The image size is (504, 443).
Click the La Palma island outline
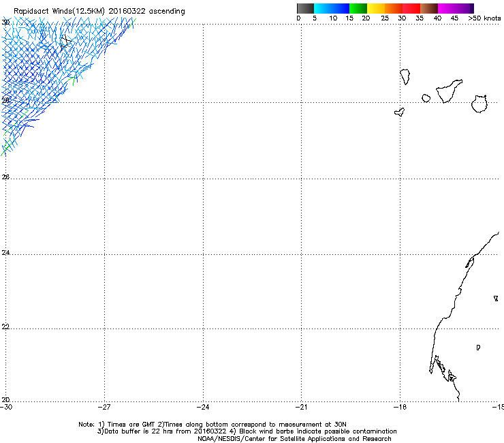pos(405,77)
